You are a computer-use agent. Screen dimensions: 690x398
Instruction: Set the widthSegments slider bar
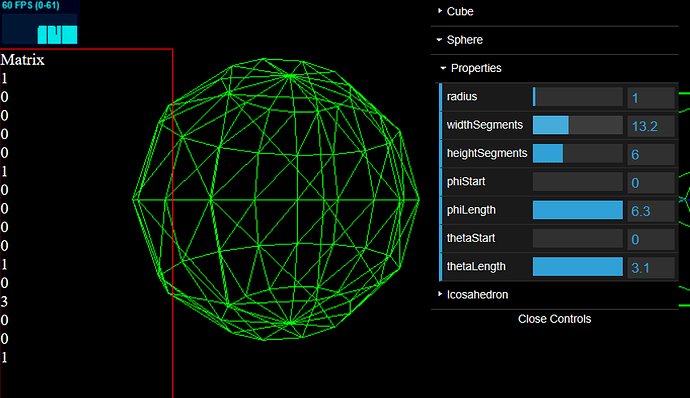pos(578,125)
